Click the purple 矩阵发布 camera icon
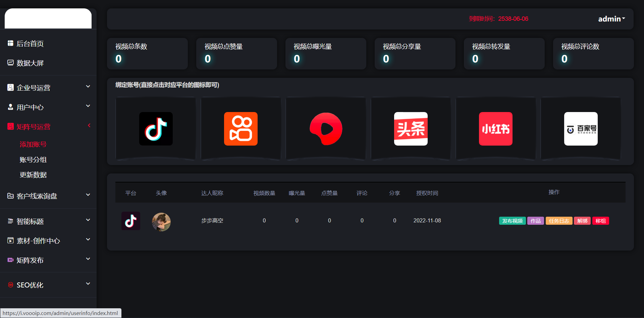644x318 pixels. (x=10, y=260)
